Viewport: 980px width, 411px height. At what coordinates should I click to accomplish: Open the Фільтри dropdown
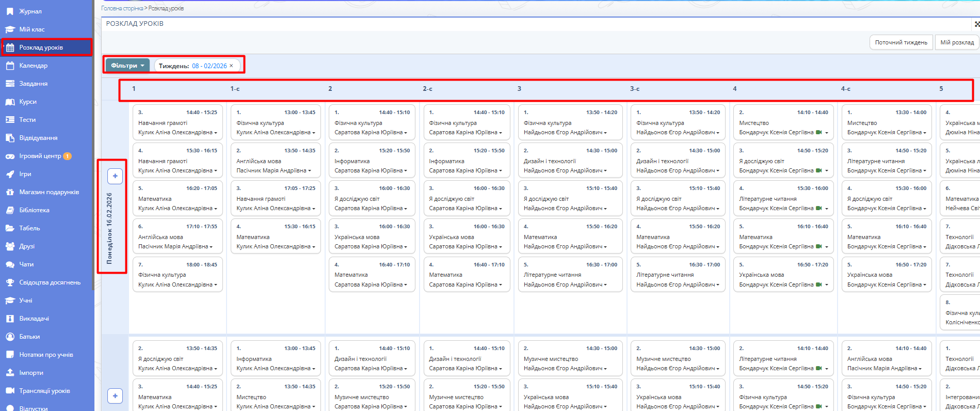pyautogui.click(x=127, y=66)
